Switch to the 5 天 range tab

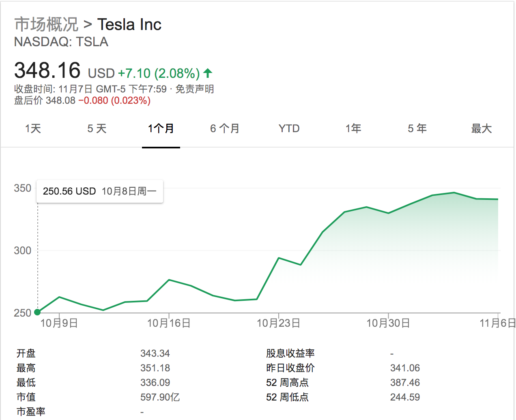tap(97, 129)
